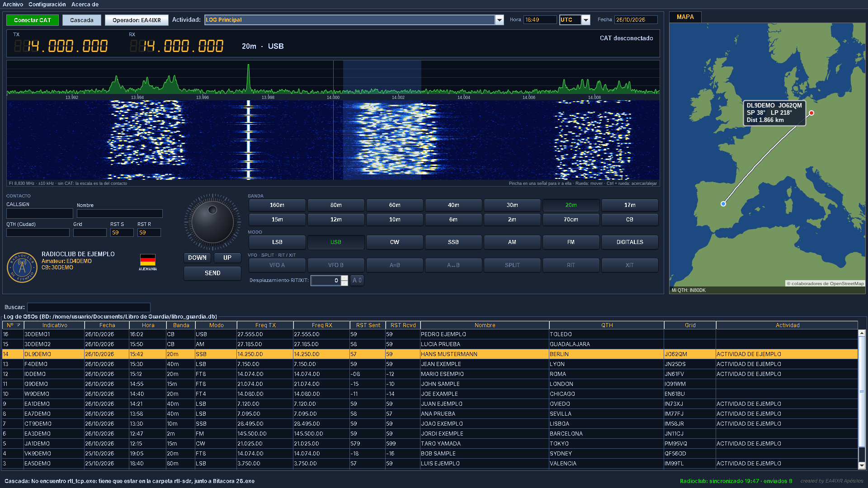Viewport: 868px width, 488px height.
Task: Click the RST S input field
Action: pos(122,233)
